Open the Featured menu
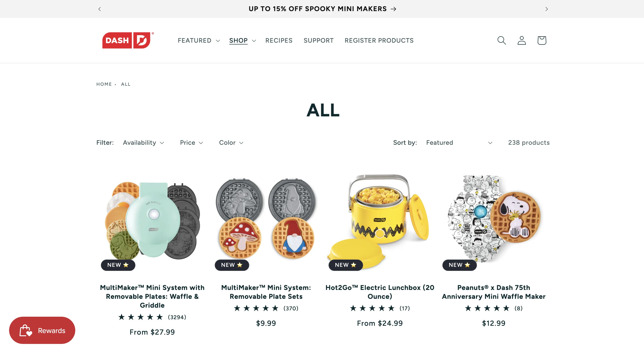The image size is (644, 353). [198, 41]
